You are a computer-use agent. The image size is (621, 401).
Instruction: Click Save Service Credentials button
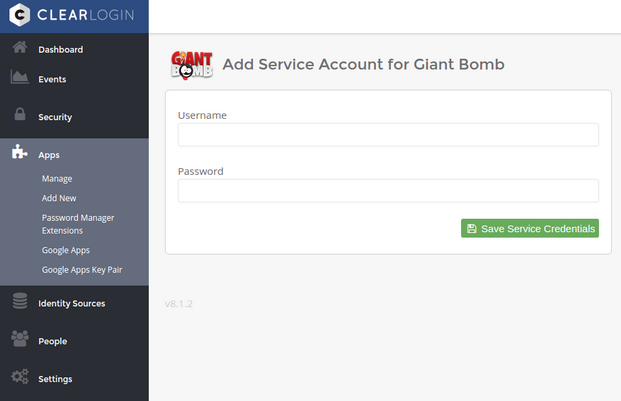(x=530, y=228)
